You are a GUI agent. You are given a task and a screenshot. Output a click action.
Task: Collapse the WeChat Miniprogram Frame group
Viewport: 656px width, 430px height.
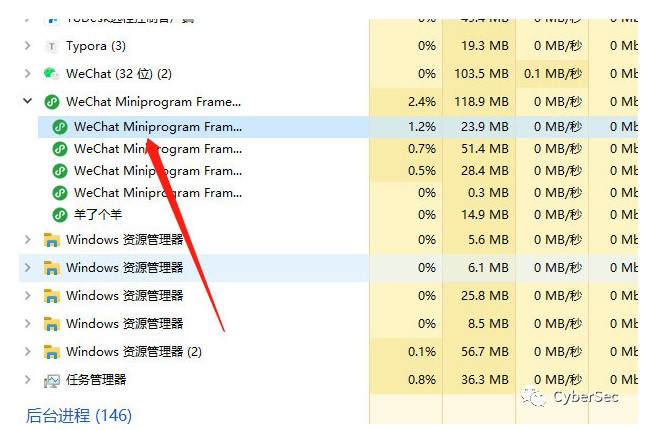coord(28,101)
